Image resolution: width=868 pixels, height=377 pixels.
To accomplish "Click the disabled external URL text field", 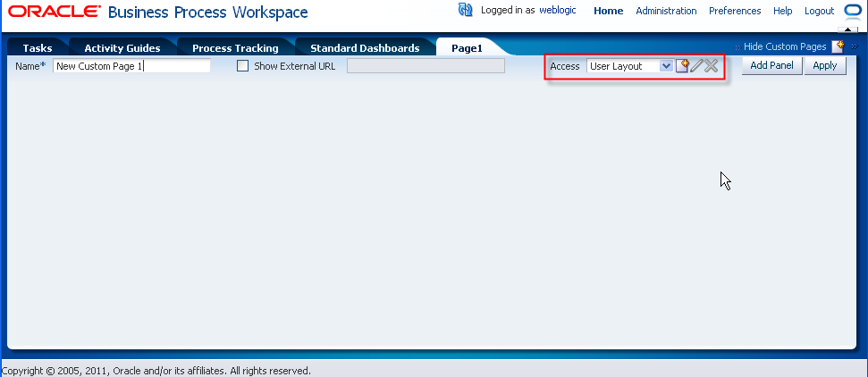I will tap(426, 66).
